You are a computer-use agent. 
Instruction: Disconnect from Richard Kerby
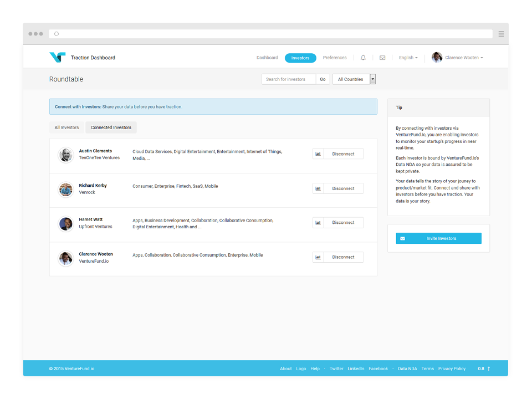pyautogui.click(x=344, y=188)
